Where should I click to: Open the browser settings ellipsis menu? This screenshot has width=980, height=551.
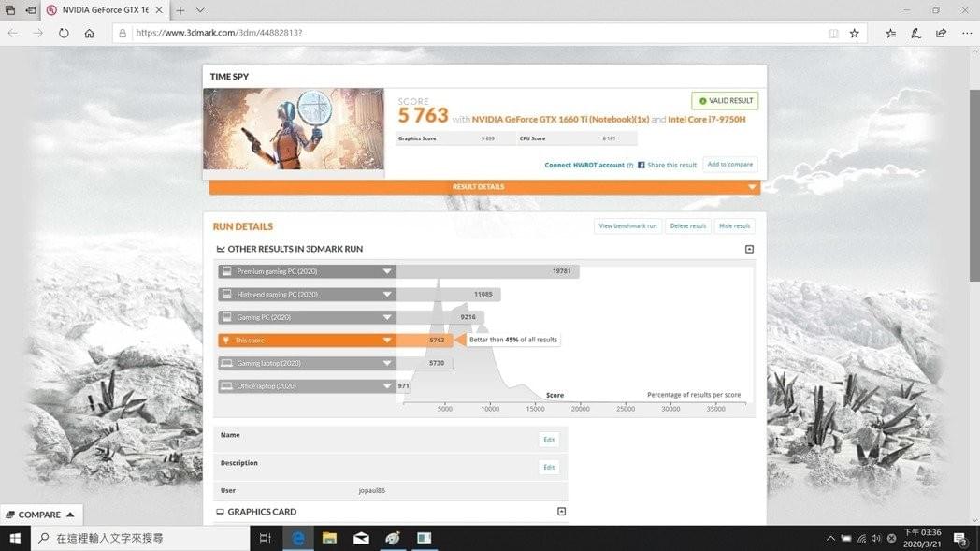click(x=967, y=33)
